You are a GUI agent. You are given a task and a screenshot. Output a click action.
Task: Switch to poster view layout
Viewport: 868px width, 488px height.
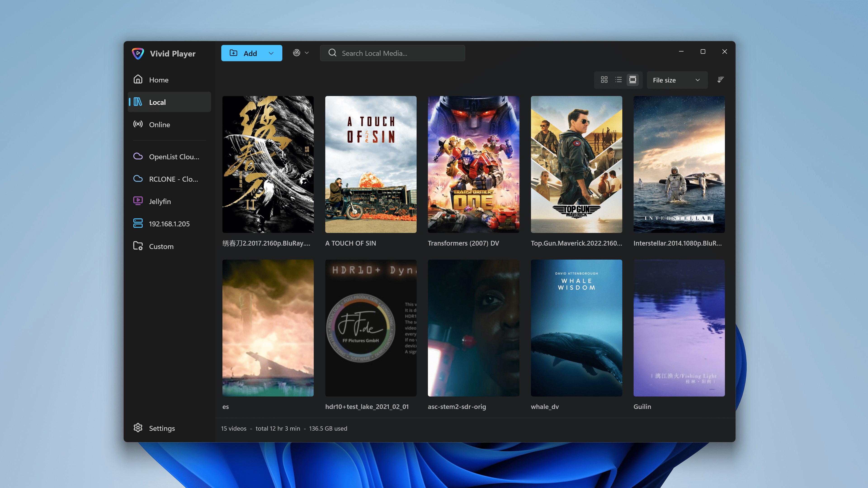click(x=633, y=80)
